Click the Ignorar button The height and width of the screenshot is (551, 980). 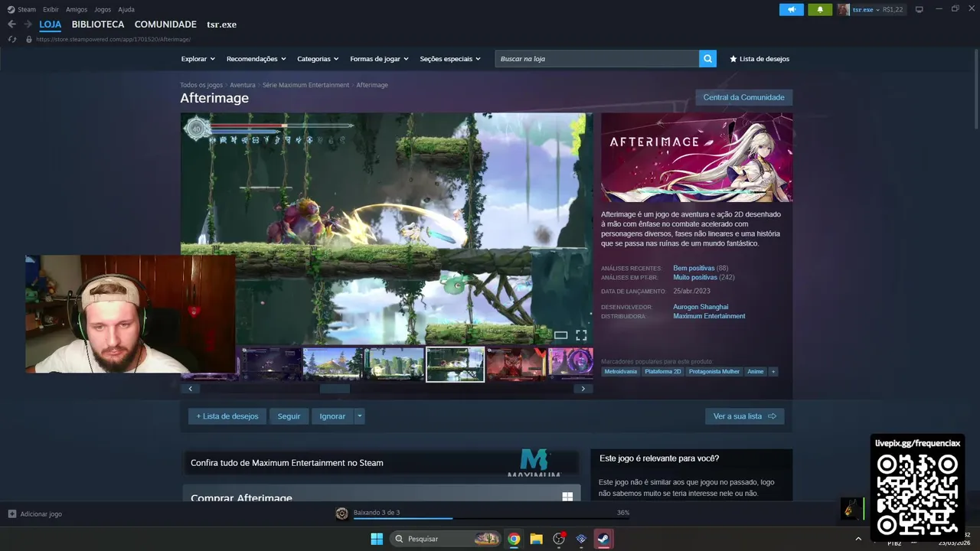332,416
